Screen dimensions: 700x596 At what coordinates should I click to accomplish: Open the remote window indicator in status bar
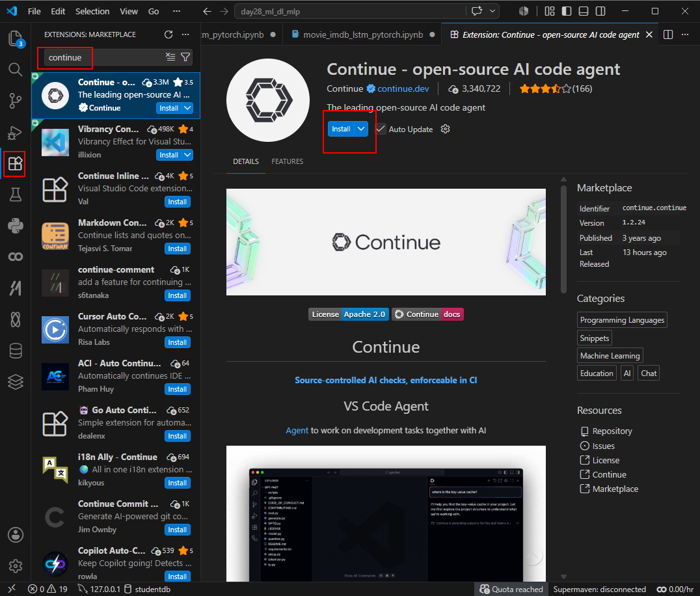(12, 589)
